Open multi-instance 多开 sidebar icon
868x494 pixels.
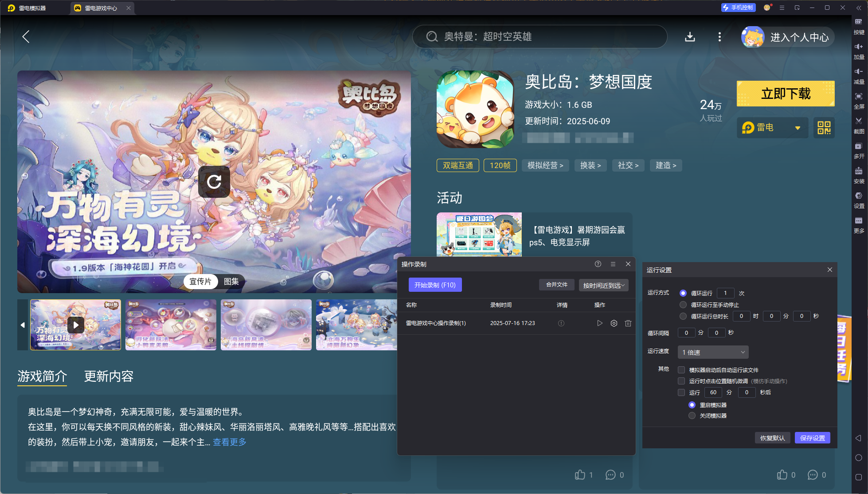point(859,150)
